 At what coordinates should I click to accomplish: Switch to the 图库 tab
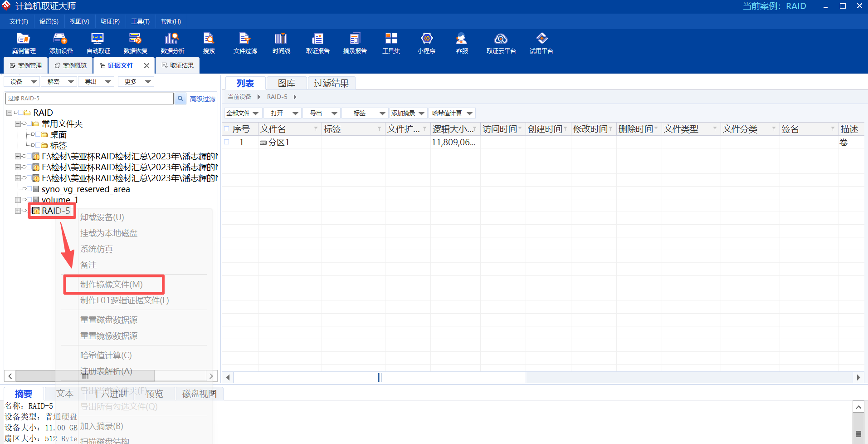(x=286, y=83)
